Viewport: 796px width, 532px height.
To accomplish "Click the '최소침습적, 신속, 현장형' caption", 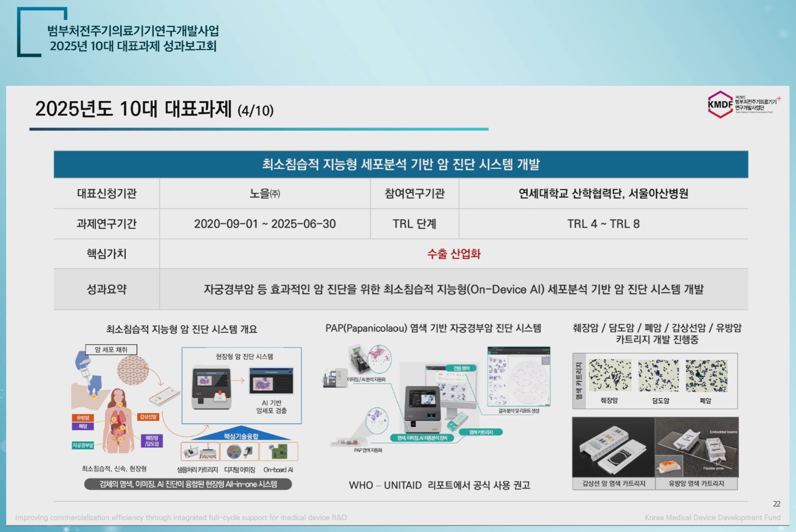I will point(114,469).
